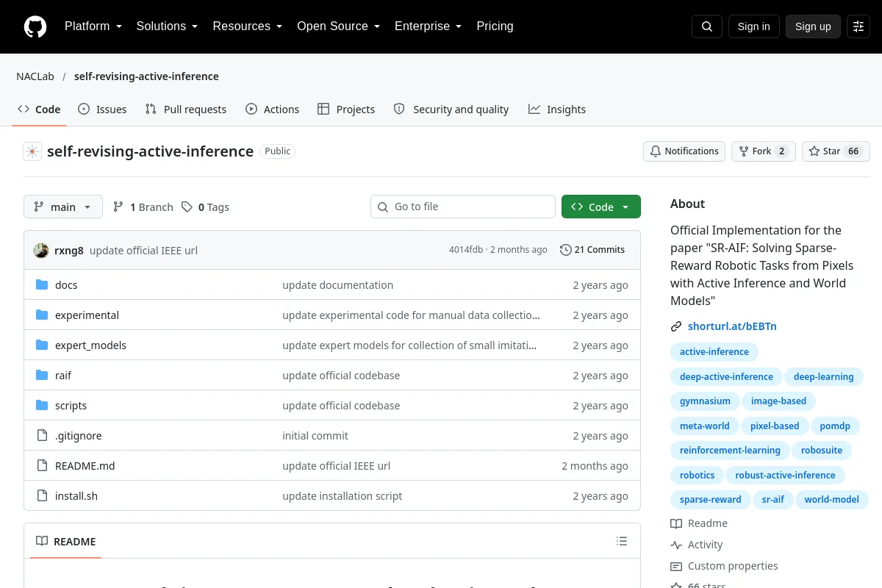Select the pomdp topic tag
The height and width of the screenshot is (588, 882).
pyautogui.click(x=835, y=426)
